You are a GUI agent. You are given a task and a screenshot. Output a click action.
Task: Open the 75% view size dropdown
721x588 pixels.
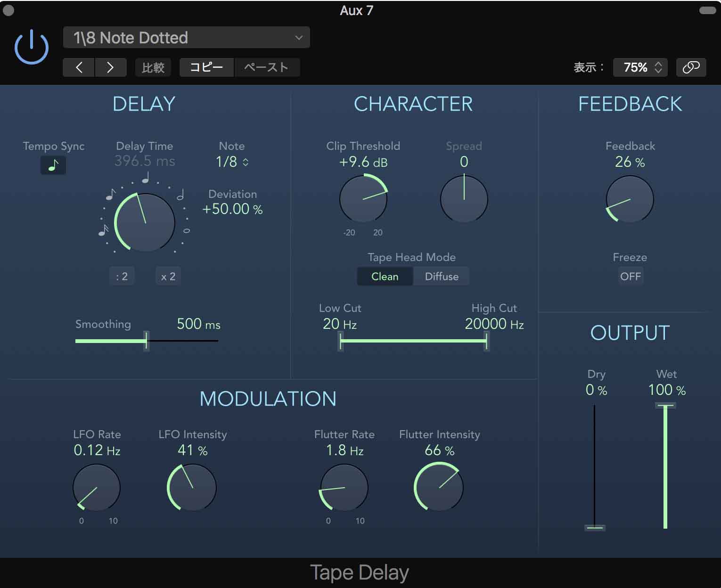click(641, 67)
